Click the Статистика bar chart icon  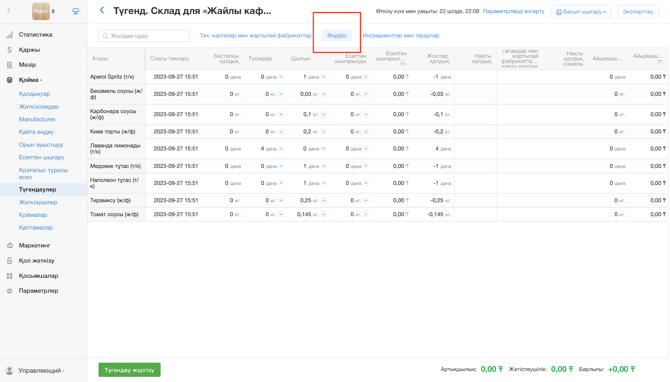(x=9, y=35)
